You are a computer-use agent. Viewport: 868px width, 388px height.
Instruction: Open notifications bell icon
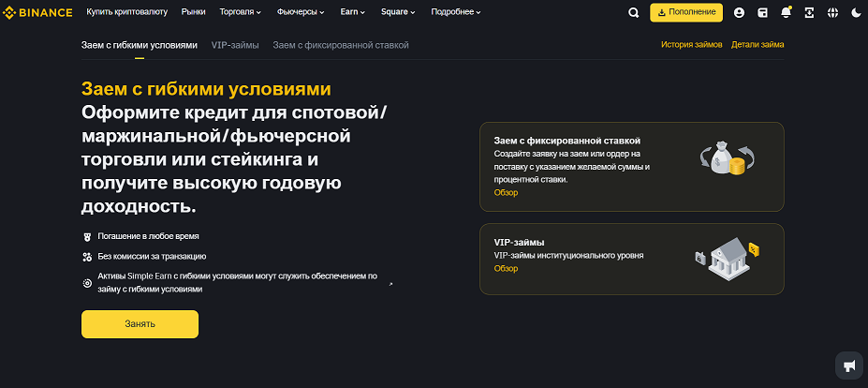point(787,12)
